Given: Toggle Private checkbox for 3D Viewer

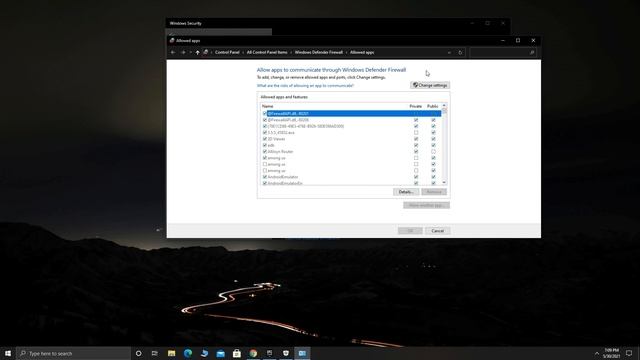Looking at the screenshot, I should 416,139.
